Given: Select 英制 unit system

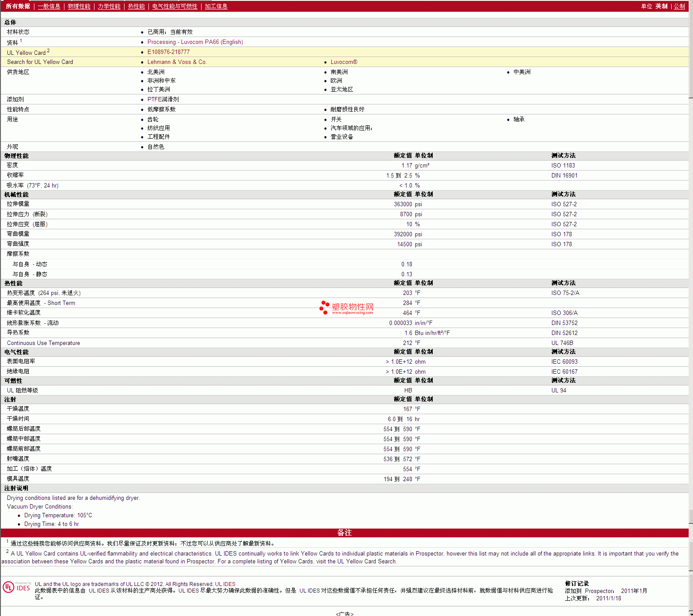Looking at the screenshot, I should click(x=661, y=6).
